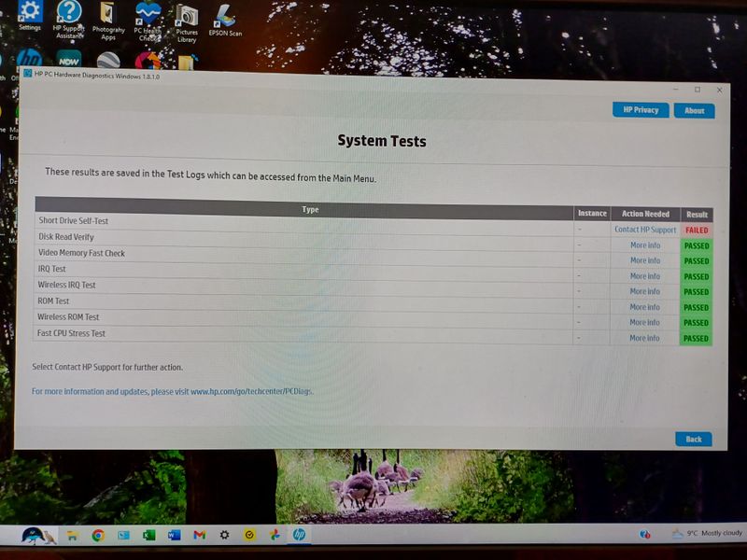
Task: Open More Info for Disk Read Verify
Action: click(645, 245)
